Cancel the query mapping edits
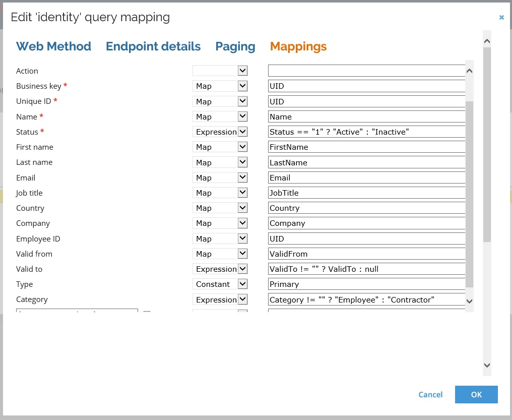The image size is (512, 420). [x=430, y=394]
